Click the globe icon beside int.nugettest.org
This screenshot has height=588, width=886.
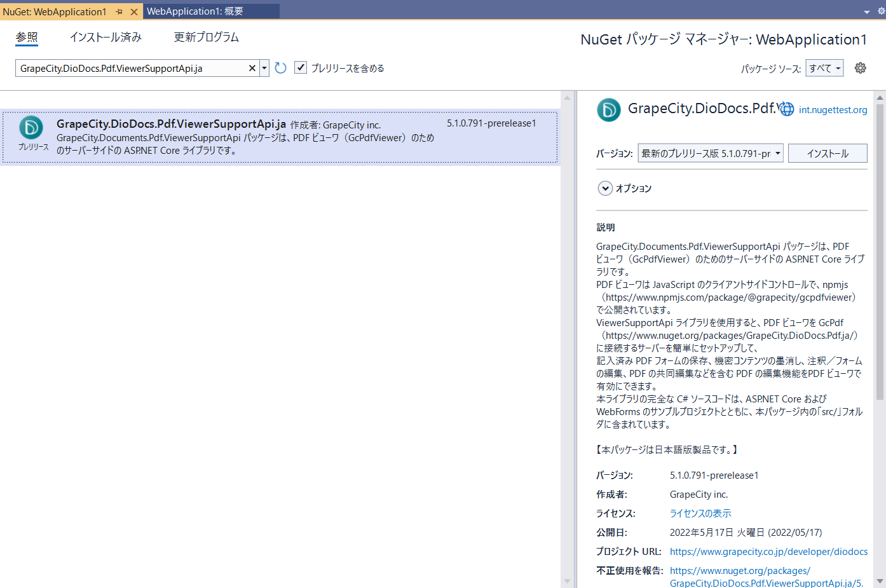tap(787, 109)
